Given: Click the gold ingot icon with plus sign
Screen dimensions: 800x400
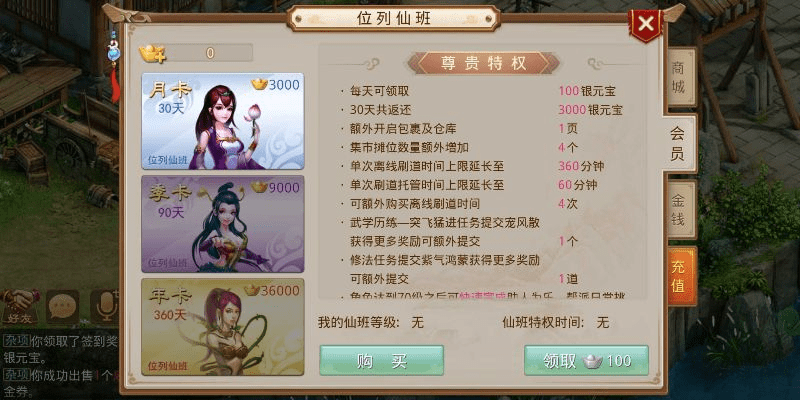Looking at the screenshot, I should (x=152, y=54).
